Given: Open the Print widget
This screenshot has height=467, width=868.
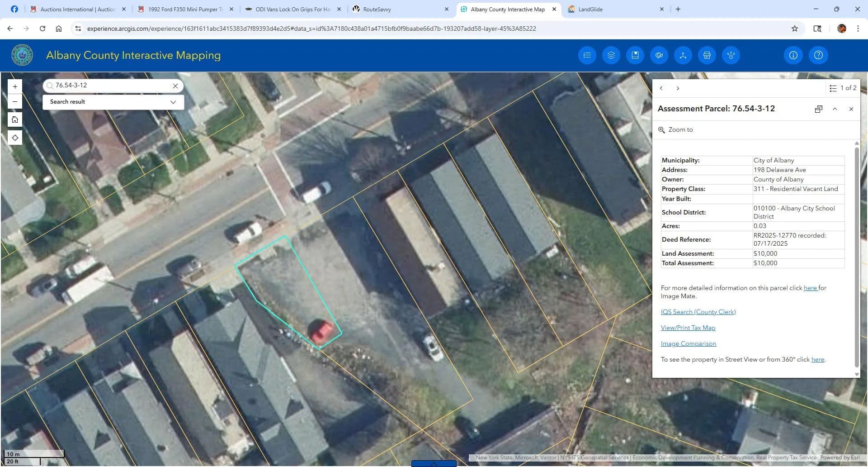Looking at the screenshot, I should [707, 55].
